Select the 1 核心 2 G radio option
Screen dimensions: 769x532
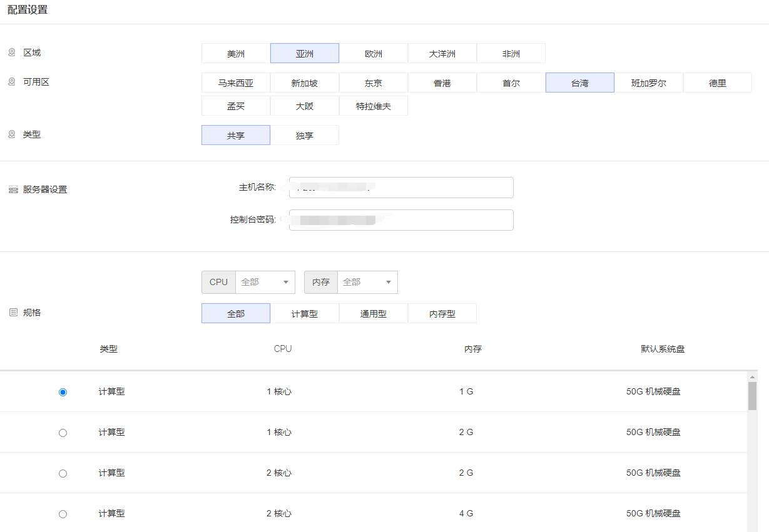(63, 433)
